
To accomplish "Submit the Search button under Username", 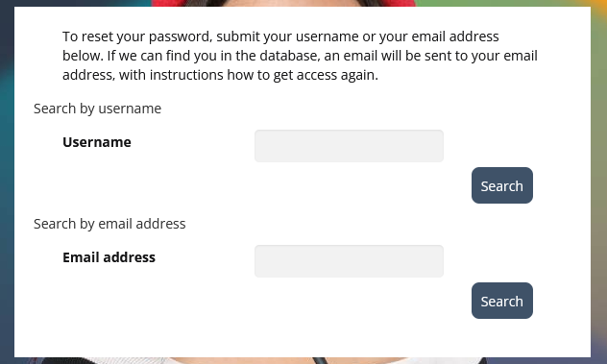I will 502,185.
